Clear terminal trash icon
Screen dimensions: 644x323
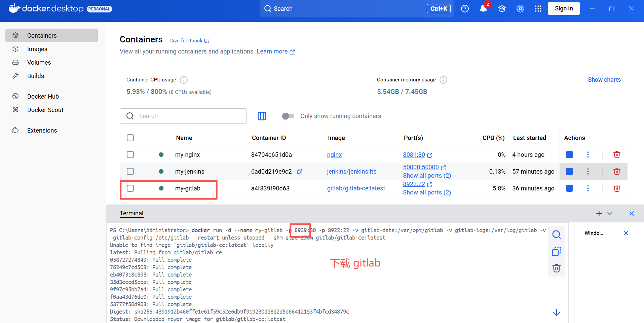pyautogui.click(x=557, y=268)
